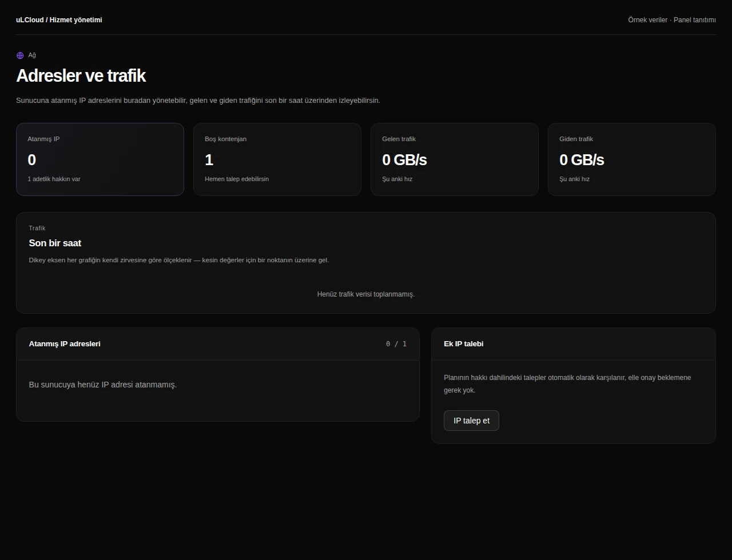This screenshot has width=732, height=560.
Task: Click the Dikey eksen scaling note
Action: pyautogui.click(x=179, y=260)
